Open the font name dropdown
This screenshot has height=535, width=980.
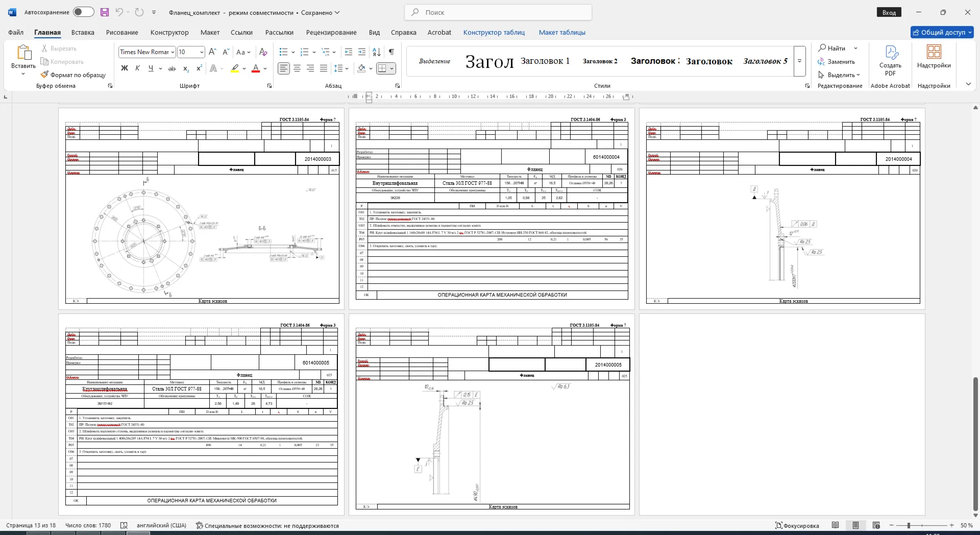pos(173,52)
